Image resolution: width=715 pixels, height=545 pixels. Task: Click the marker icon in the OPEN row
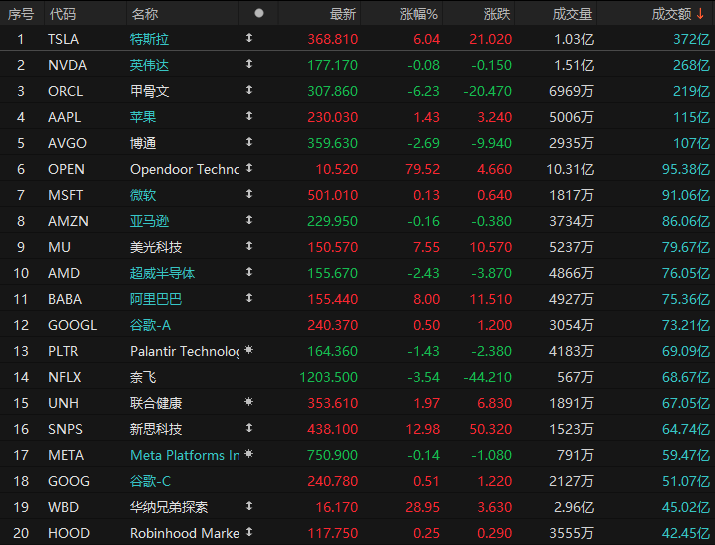pyautogui.click(x=249, y=168)
